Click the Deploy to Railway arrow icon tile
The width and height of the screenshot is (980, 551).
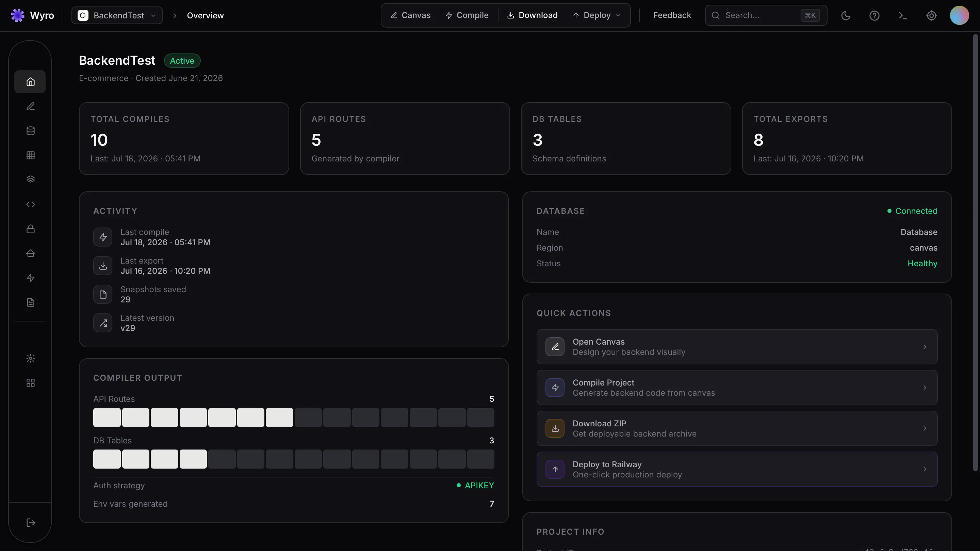click(x=555, y=469)
